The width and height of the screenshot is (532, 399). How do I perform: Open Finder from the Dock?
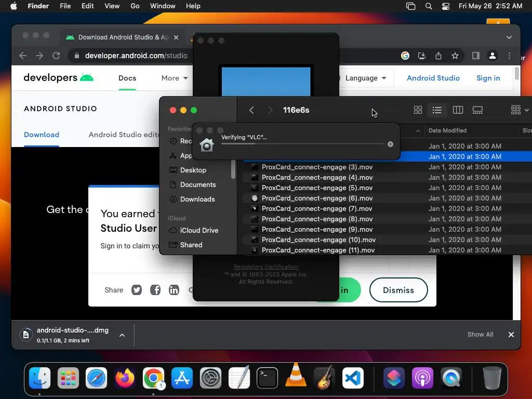39,378
